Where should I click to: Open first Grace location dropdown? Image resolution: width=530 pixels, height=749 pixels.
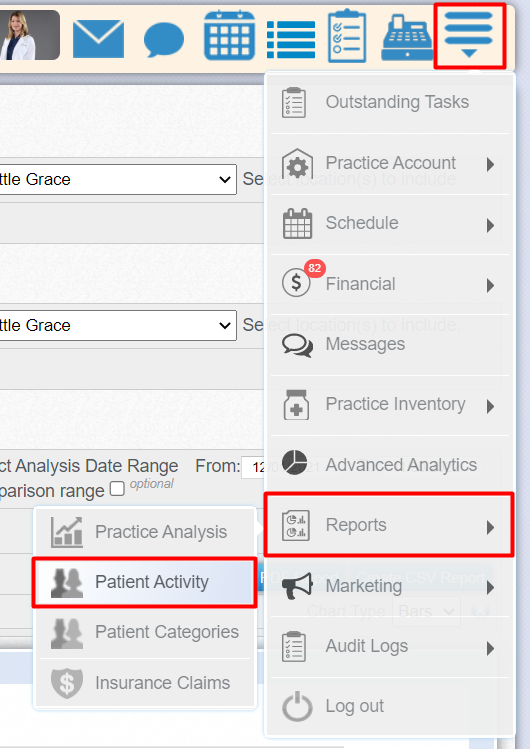point(118,180)
